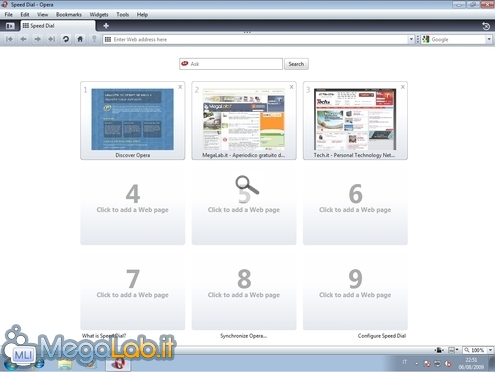The width and height of the screenshot is (495, 372).
Task: Click the rewind navigation icon
Action: pyautogui.click(x=10, y=39)
